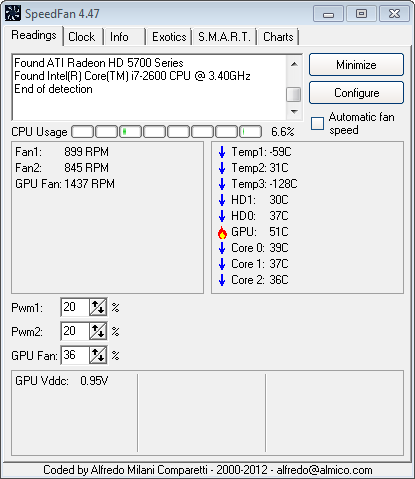
Task: Click the down arrow icon next to Core 0
Action: pos(222,248)
